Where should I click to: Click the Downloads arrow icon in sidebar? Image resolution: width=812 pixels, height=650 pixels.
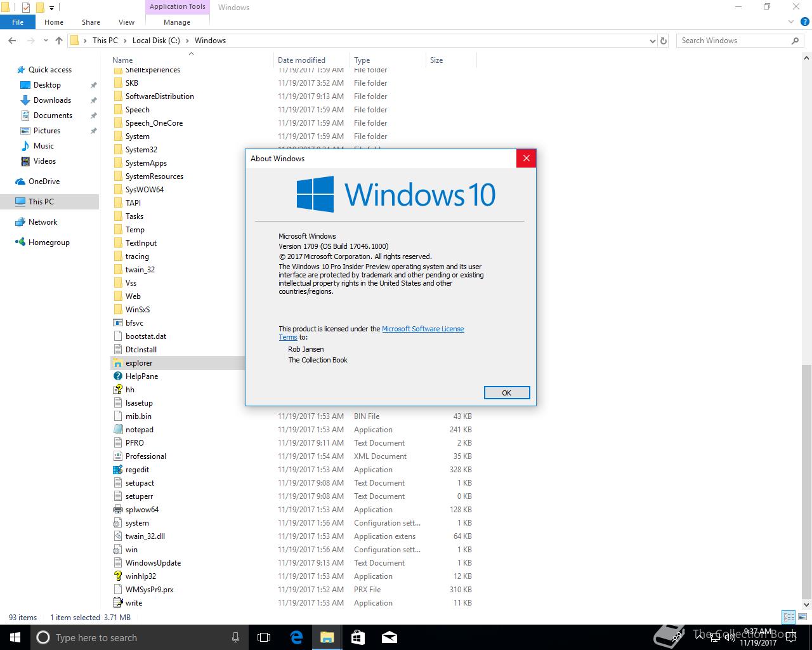click(x=25, y=100)
